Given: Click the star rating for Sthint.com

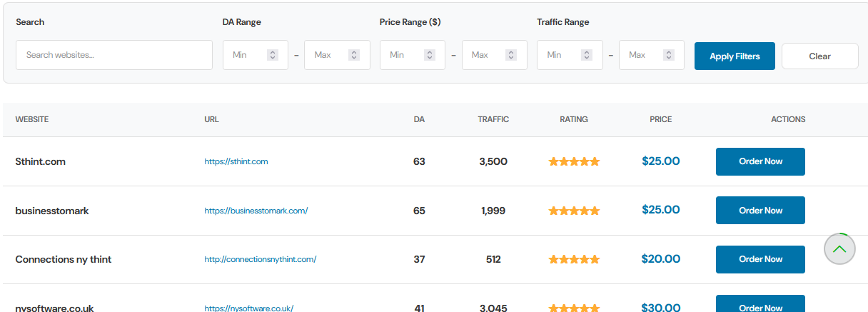Looking at the screenshot, I should pos(574,161).
